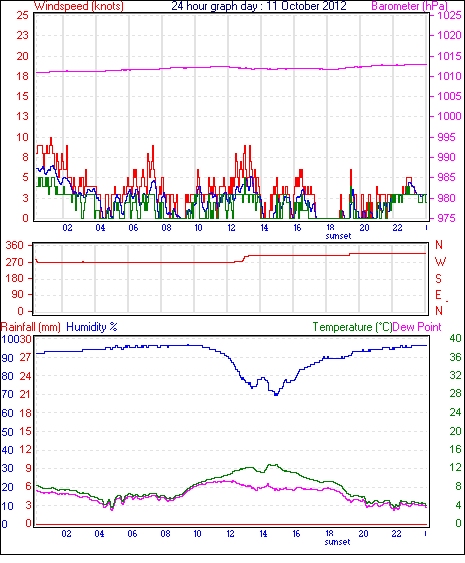The image size is (465, 563).
Task: Click the 1025 hPa barometer scale value
Action: click(x=449, y=15)
